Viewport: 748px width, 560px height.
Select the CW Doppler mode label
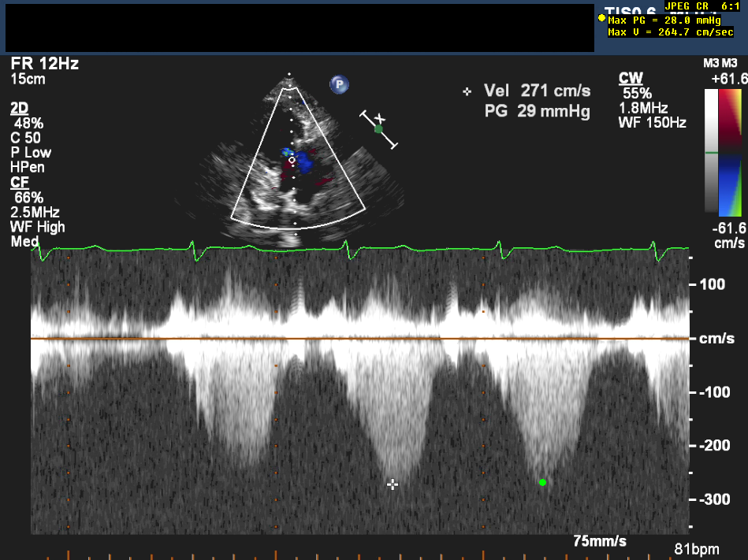[631, 77]
